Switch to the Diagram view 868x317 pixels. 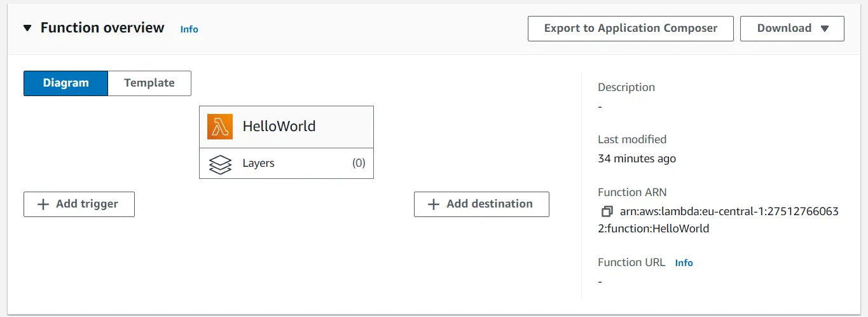click(x=65, y=83)
